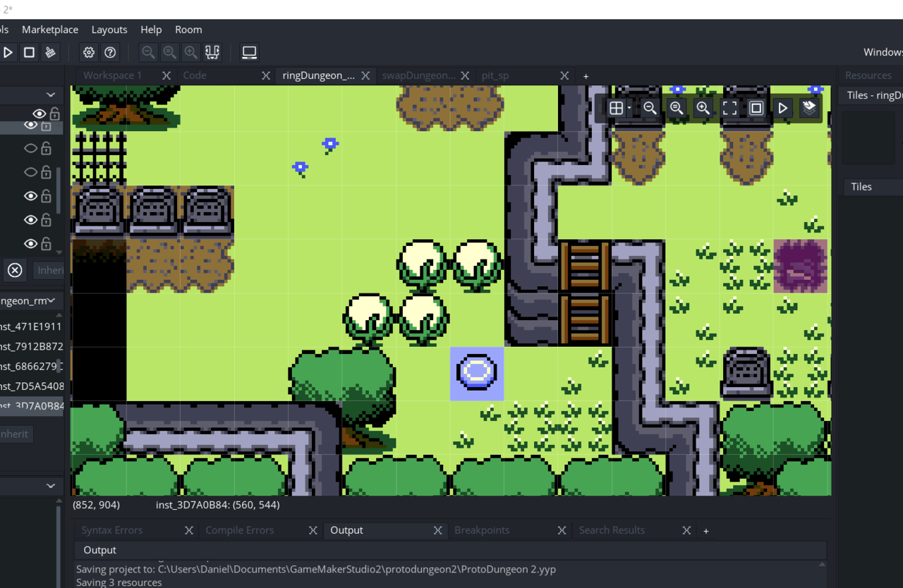Toggle the room editor grid icon

coord(616,108)
